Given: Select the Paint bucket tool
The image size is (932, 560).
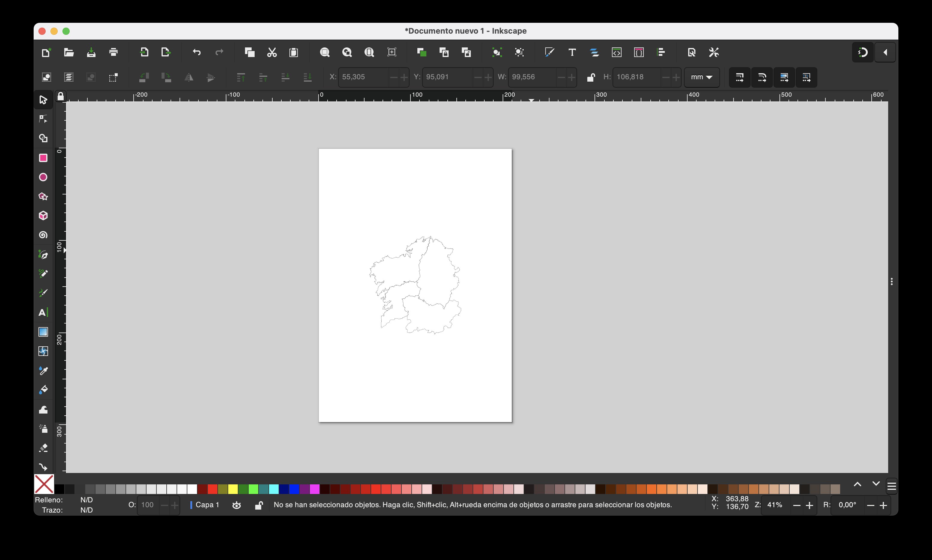Looking at the screenshot, I should [43, 390].
